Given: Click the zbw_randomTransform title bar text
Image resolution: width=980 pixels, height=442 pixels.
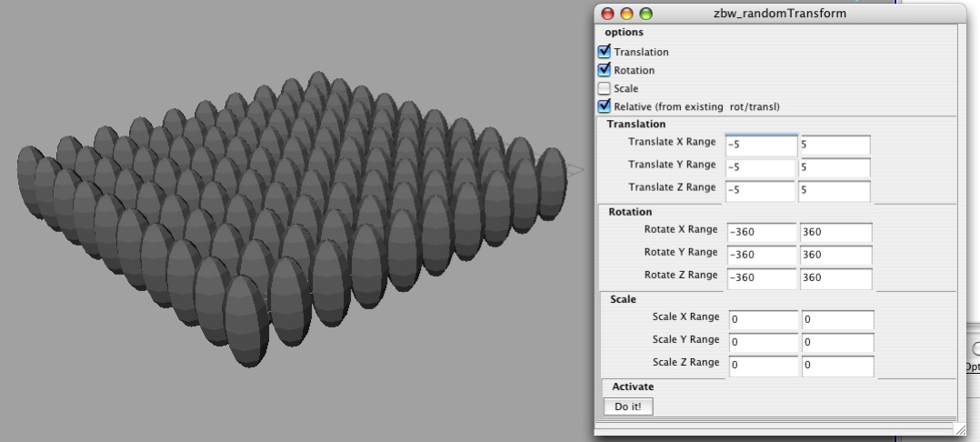Looking at the screenshot, I should [779, 13].
